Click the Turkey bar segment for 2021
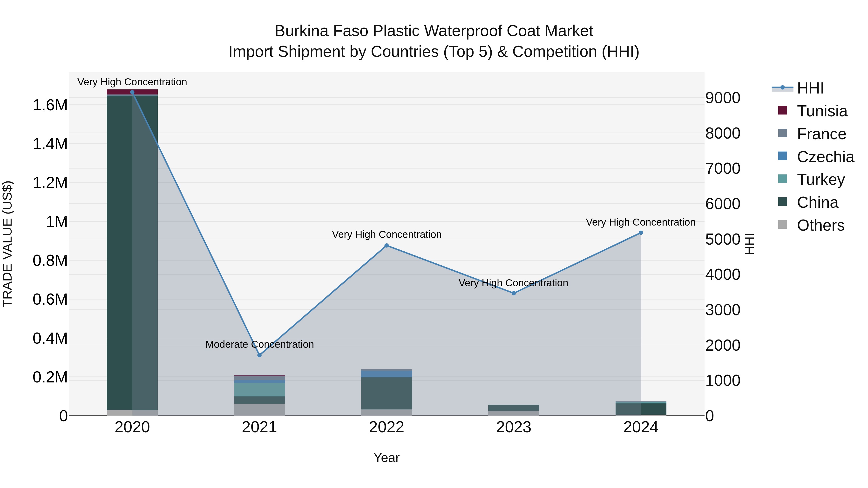The image size is (868, 488). click(259, 390)
